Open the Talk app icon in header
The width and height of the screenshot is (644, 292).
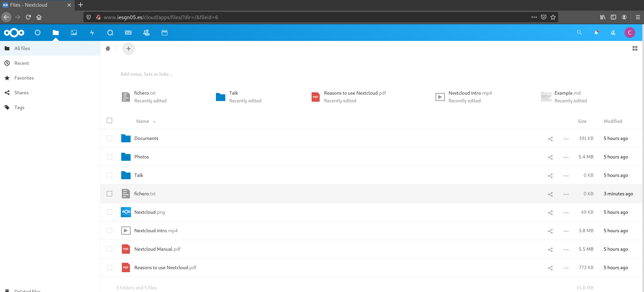click(110, 33)
